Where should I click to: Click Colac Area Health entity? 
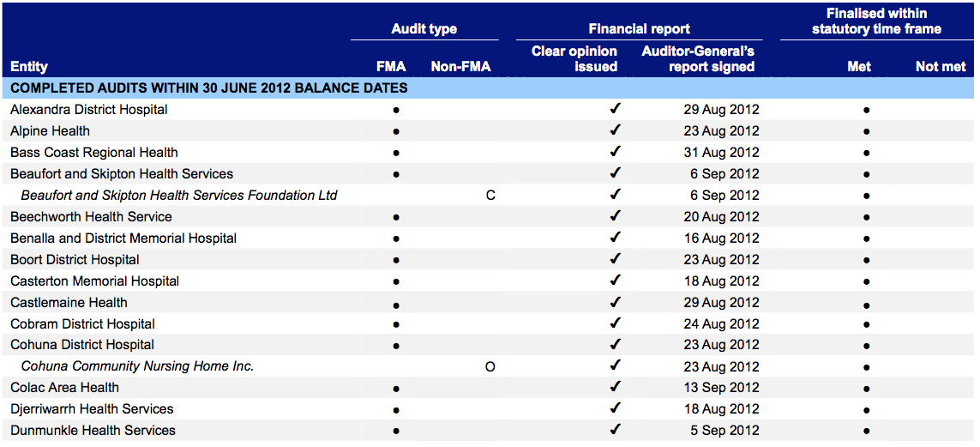tap(64, 388)
